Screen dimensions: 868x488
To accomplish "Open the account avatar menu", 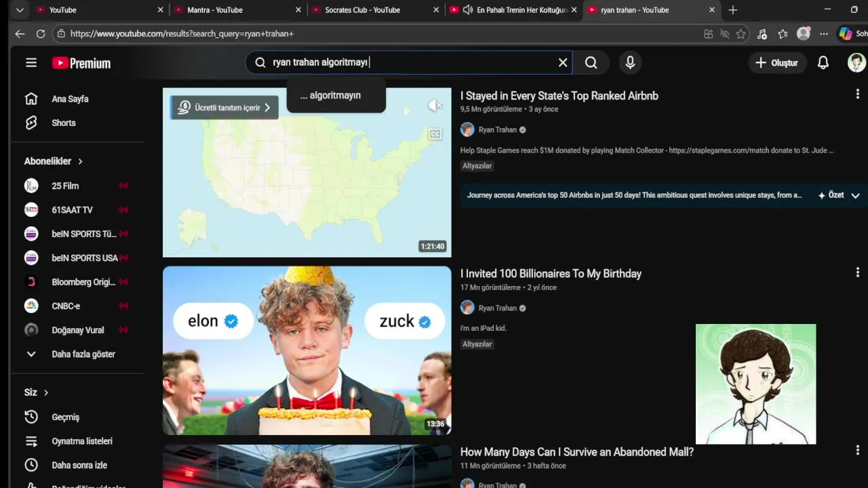I will 856,62.
